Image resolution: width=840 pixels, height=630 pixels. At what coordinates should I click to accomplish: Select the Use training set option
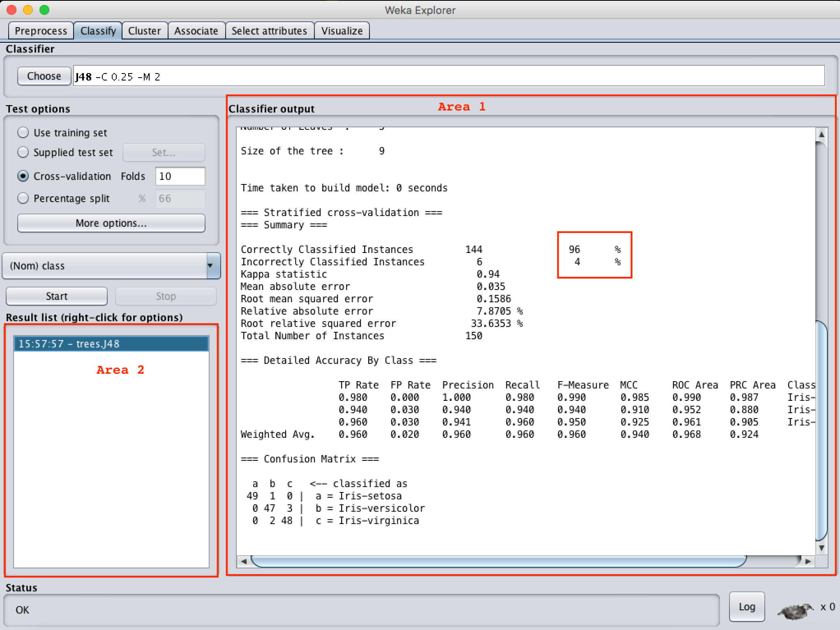(23, 133)
